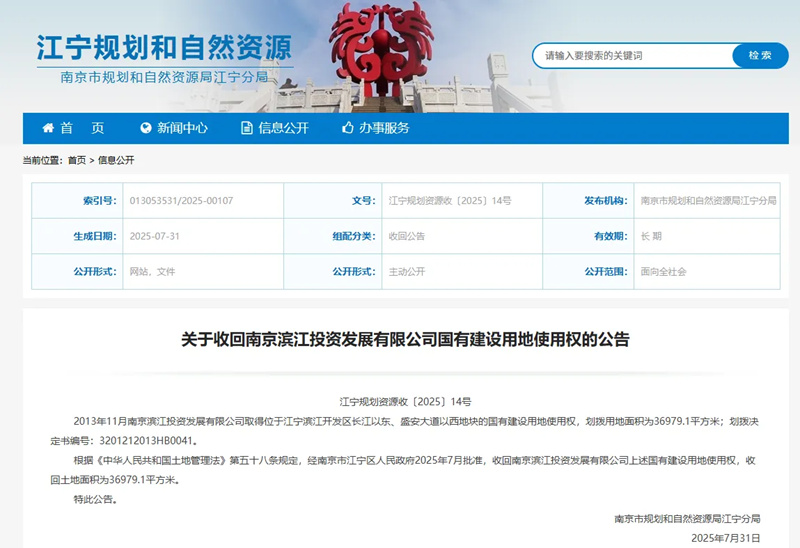Click 首页 in the breadcrumb path

click(x=77, y=160)
